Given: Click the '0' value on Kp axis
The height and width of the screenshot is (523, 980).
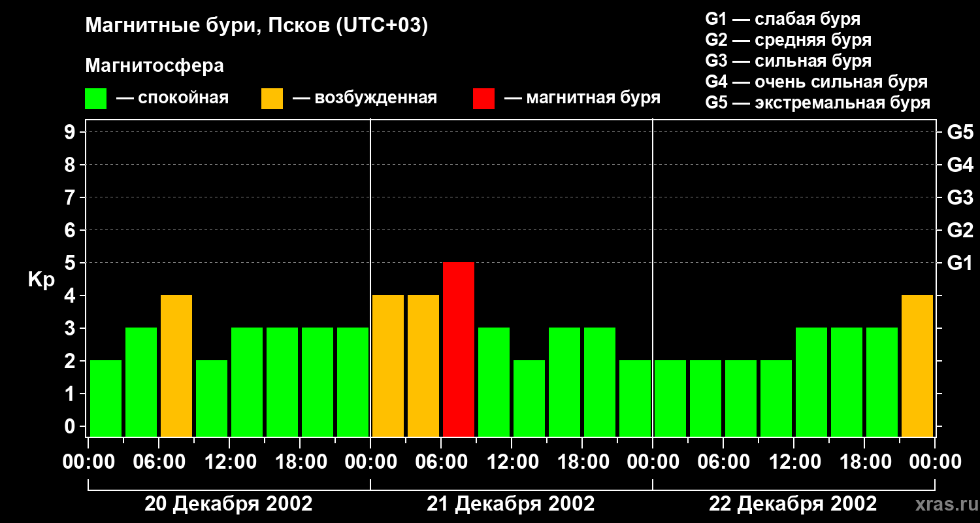Looking at the screenshot, I should [x=71, y=427].
